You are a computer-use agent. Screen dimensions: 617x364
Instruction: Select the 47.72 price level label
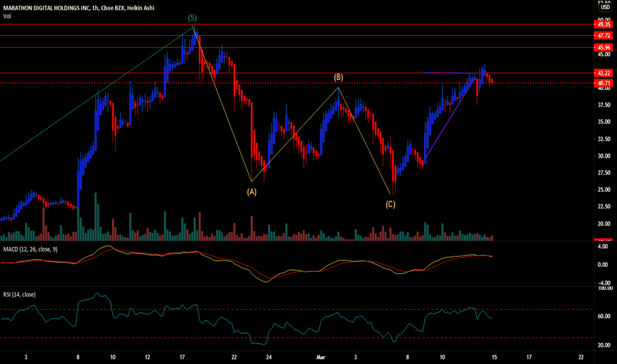coord(604,36)
